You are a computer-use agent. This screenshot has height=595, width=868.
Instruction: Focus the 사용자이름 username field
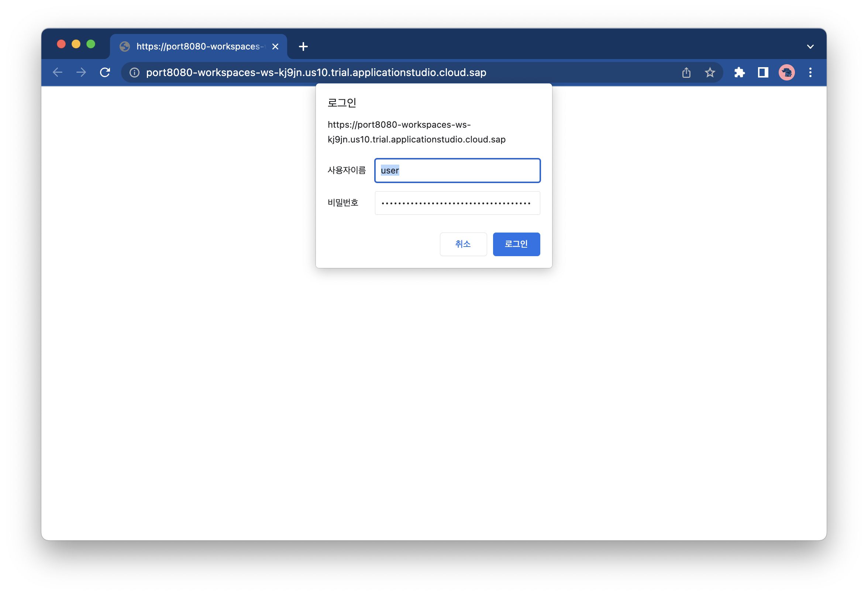click(457, 171)
